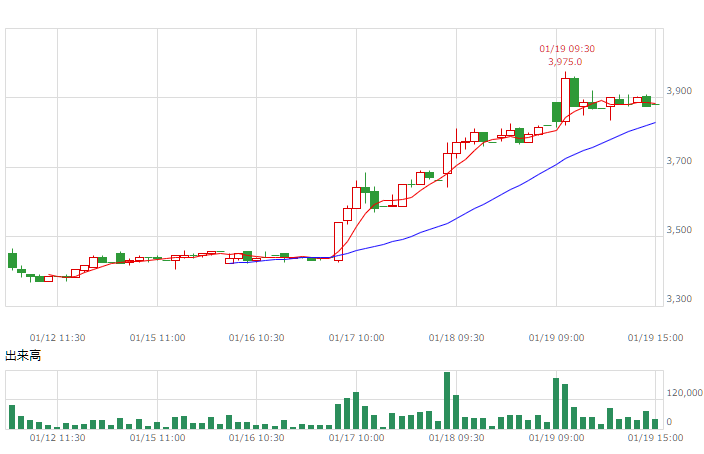The height and width of the screenshot is (454, 704).
Task: Click 01/17 10:00 label under volume chart
Action: click(x=356, y=437)
